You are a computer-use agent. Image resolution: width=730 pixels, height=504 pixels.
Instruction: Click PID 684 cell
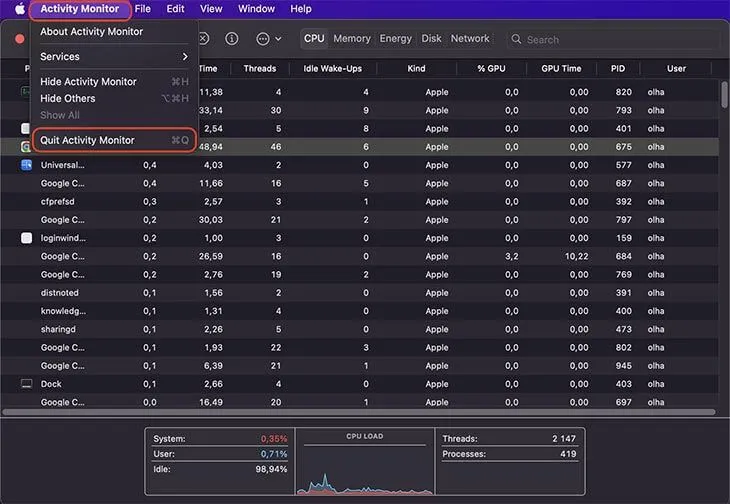(623, 256)
